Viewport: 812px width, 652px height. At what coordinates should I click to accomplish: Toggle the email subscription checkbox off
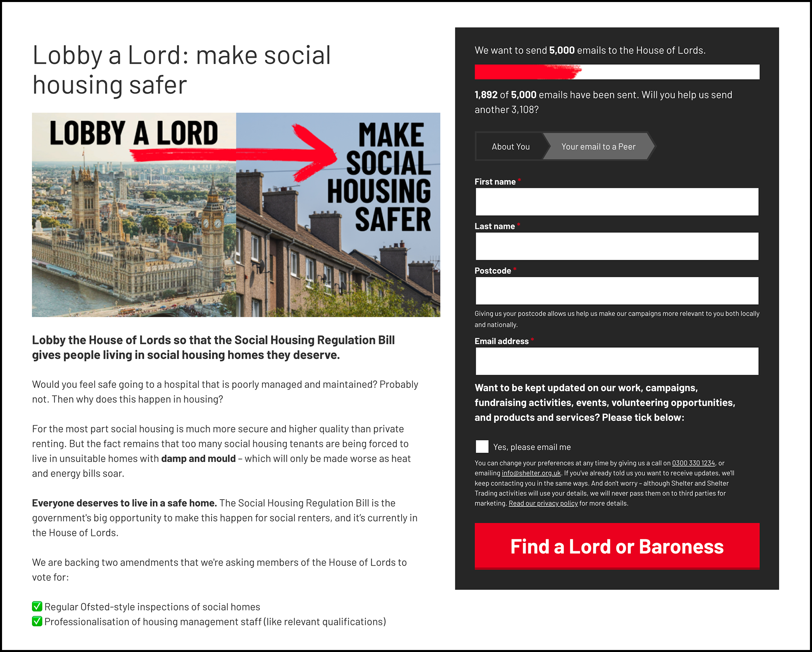[482, 446]
